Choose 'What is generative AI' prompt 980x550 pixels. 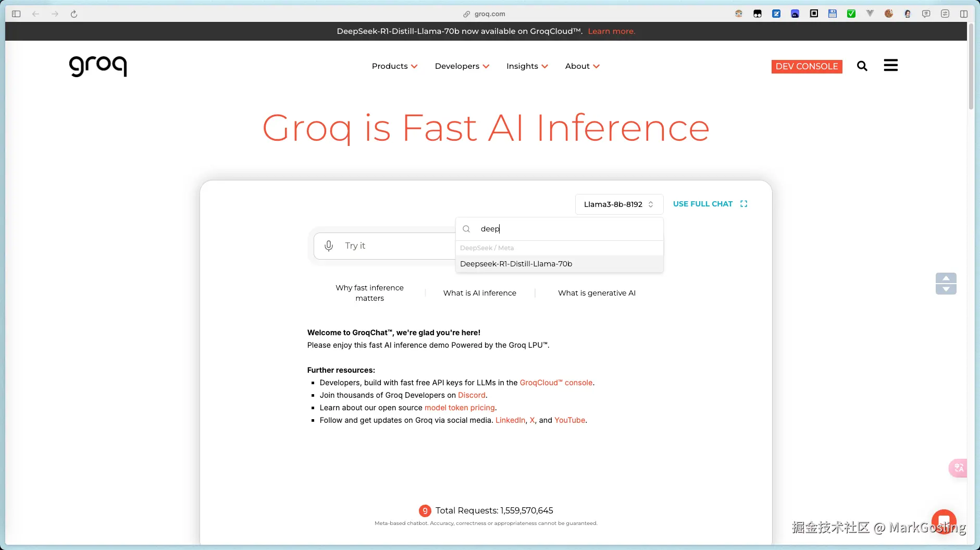(x=597, y=293)
